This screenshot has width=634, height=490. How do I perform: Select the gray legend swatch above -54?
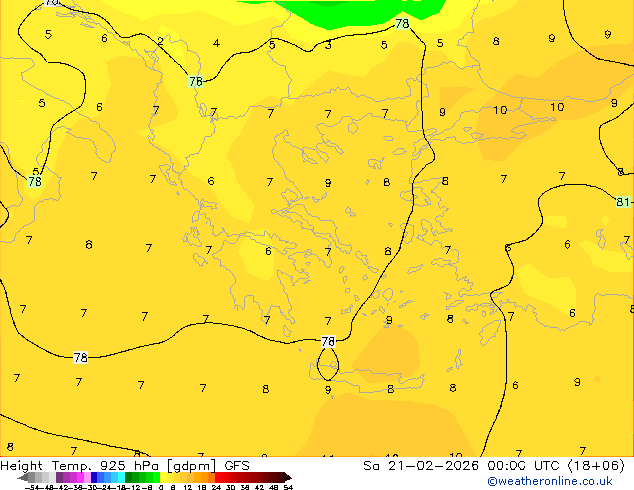coord(32,477)
